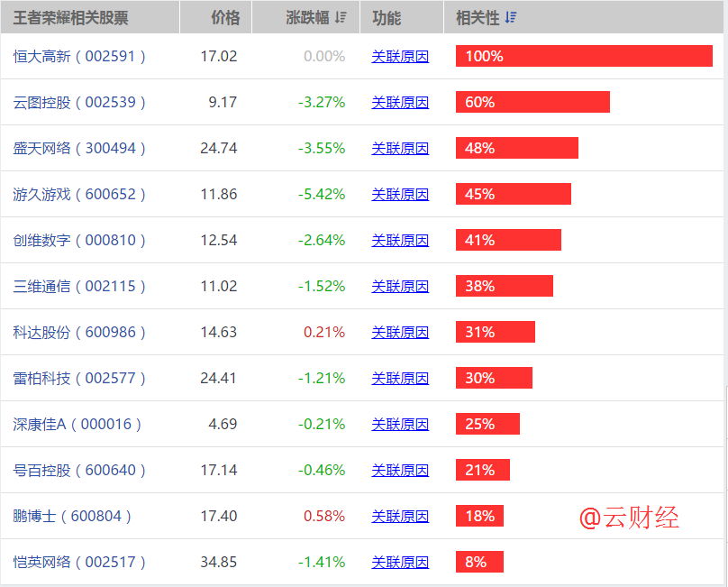Open the 盛天网络（300494）stock link
The image size is (728, 587).
[x=79, y=148]
